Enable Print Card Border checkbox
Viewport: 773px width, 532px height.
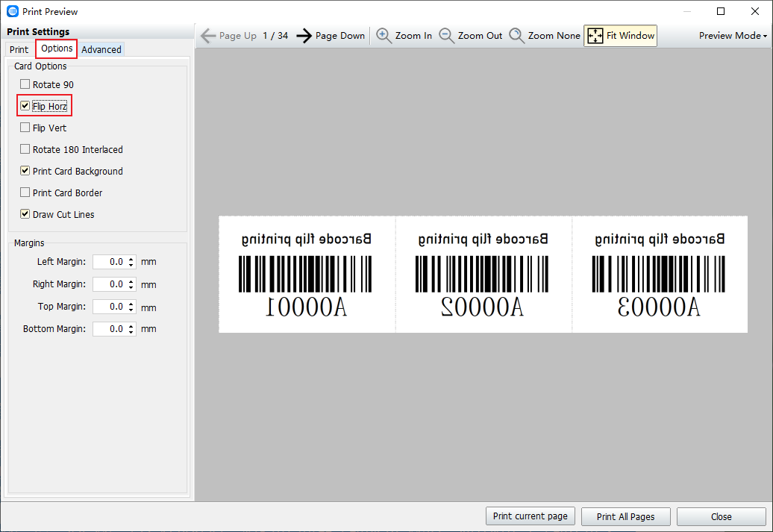[x=25, y=193]
